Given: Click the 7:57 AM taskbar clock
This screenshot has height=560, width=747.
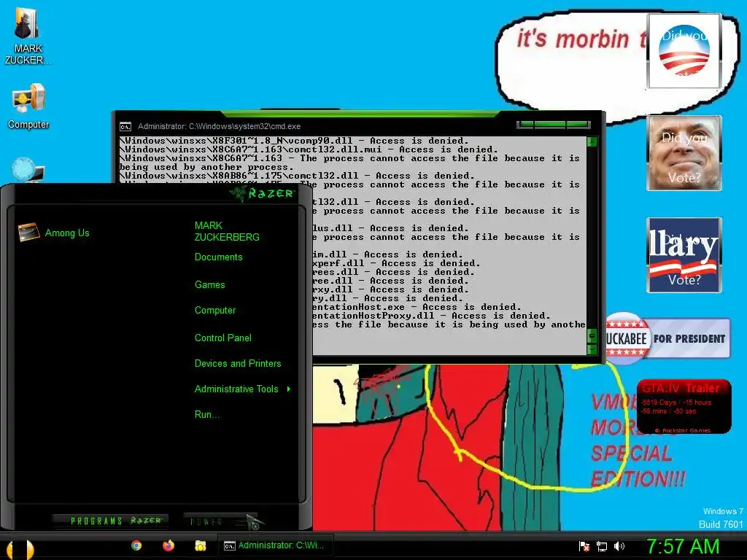Looking at the screenshot, I should [682, 547].
